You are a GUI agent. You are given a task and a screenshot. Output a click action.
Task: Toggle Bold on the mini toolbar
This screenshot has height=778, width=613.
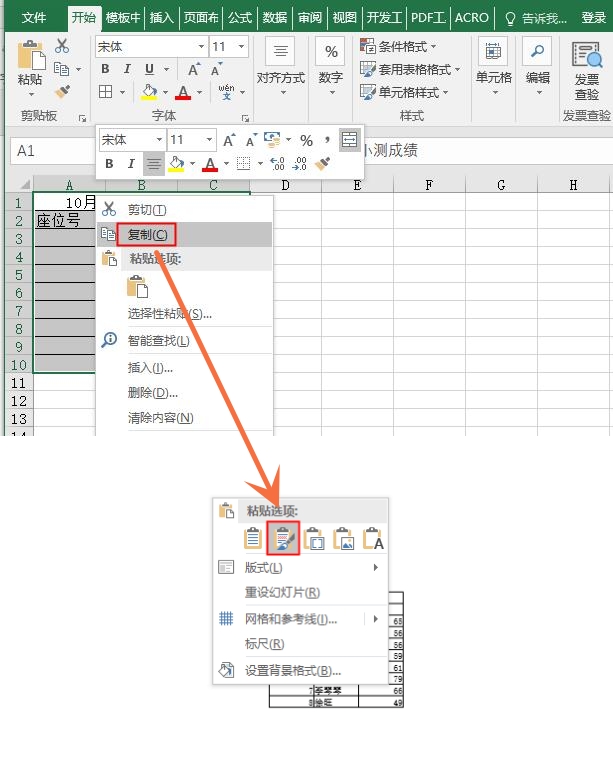pos(109,164)
